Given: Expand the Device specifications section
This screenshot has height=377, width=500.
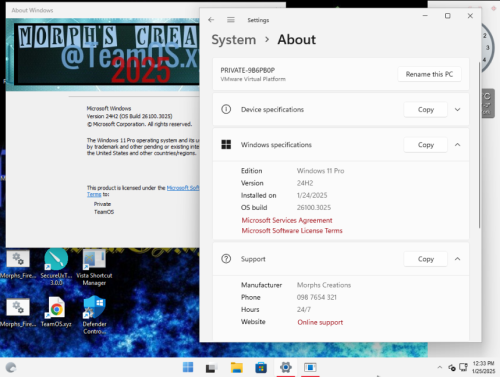Looking at the screenshot, I should coord(458,109).
